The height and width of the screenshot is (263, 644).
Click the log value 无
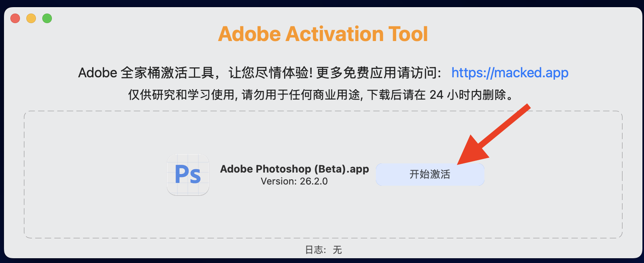pos(337,250)
